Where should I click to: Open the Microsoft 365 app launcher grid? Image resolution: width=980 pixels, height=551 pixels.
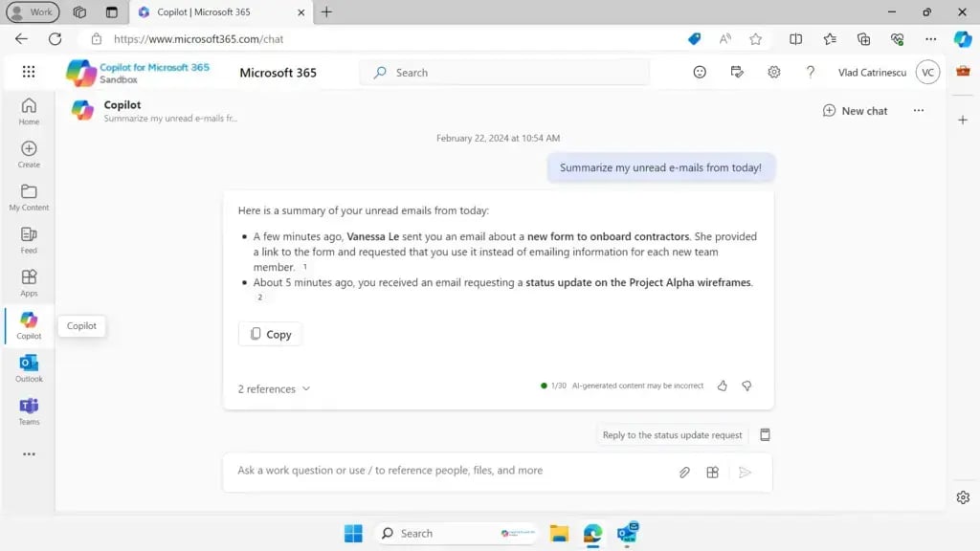[x=29, y=72]
